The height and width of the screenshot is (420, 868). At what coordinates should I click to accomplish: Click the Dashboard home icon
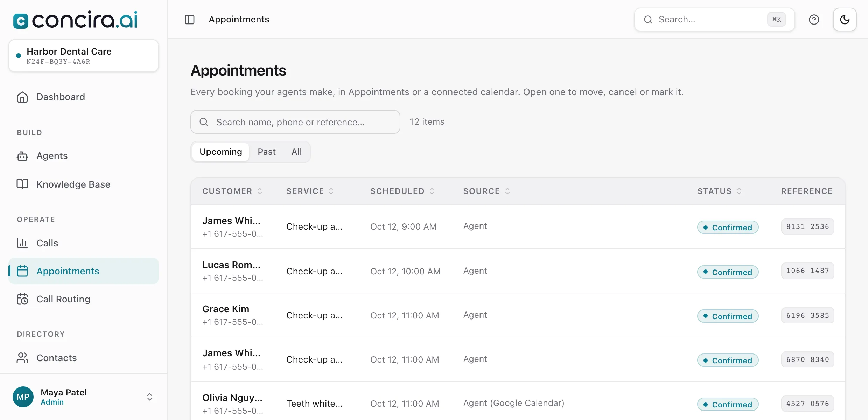[22, 97]
